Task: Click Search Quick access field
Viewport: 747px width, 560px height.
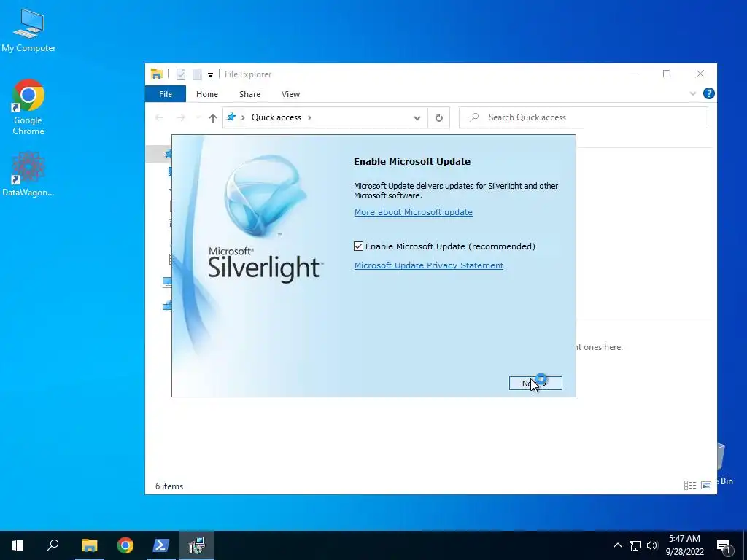Action: coord(583,117)
